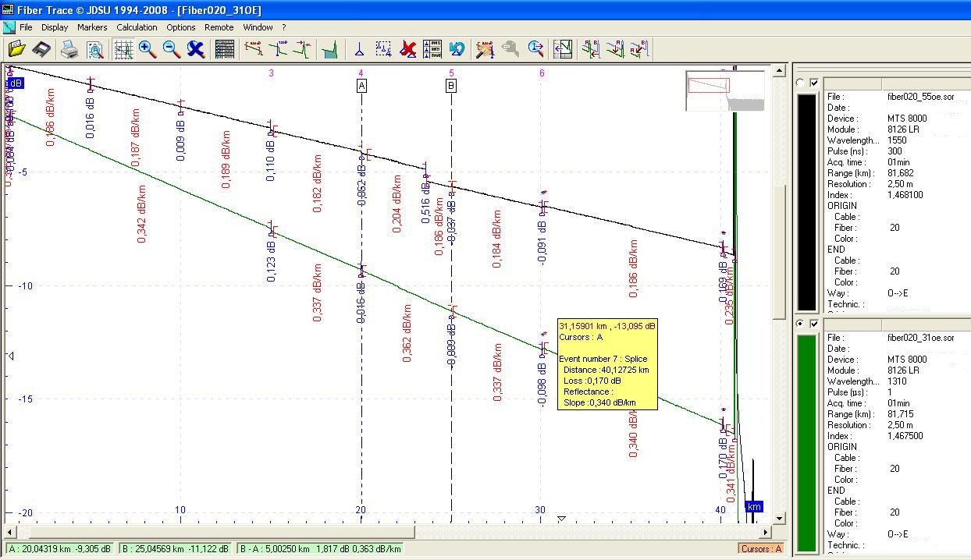Uncheck the fiber020_55oe.sor trace visibility checkbox

814,83
